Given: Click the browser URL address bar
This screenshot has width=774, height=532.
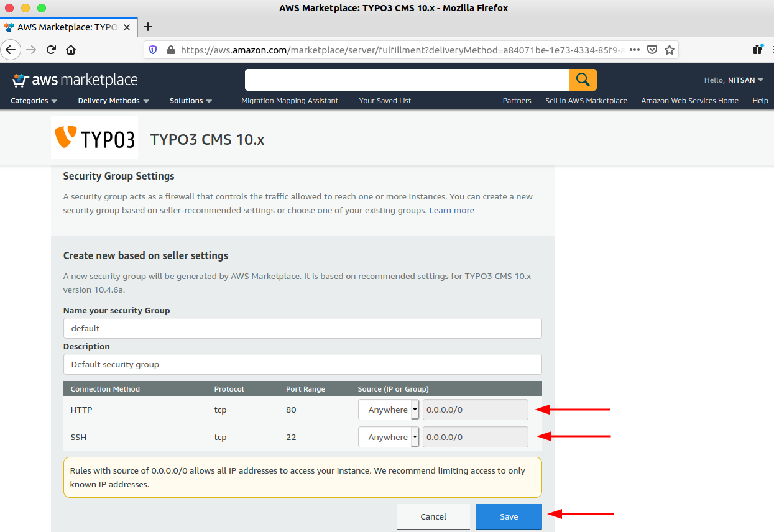Looking at the screenshot, I should click(402, 50).
